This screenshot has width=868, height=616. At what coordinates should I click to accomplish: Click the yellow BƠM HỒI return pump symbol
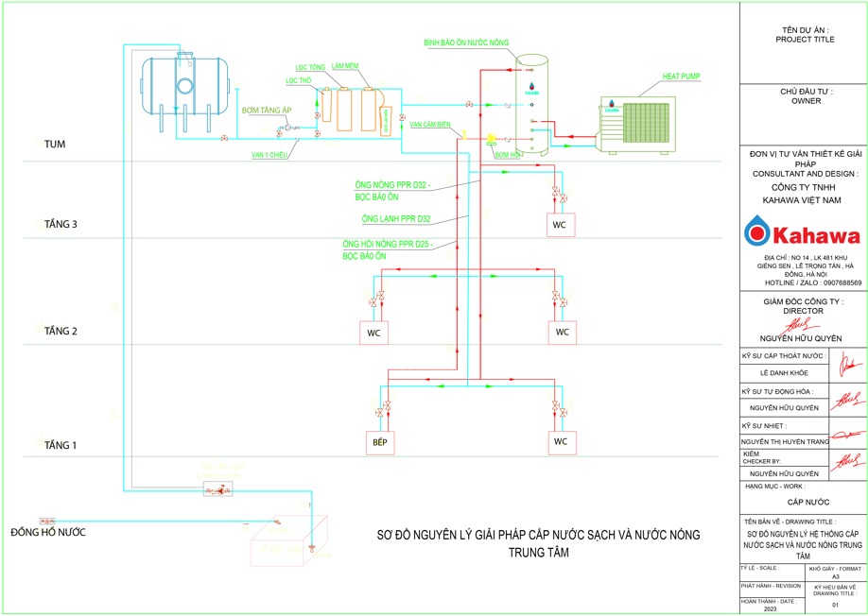492,140
